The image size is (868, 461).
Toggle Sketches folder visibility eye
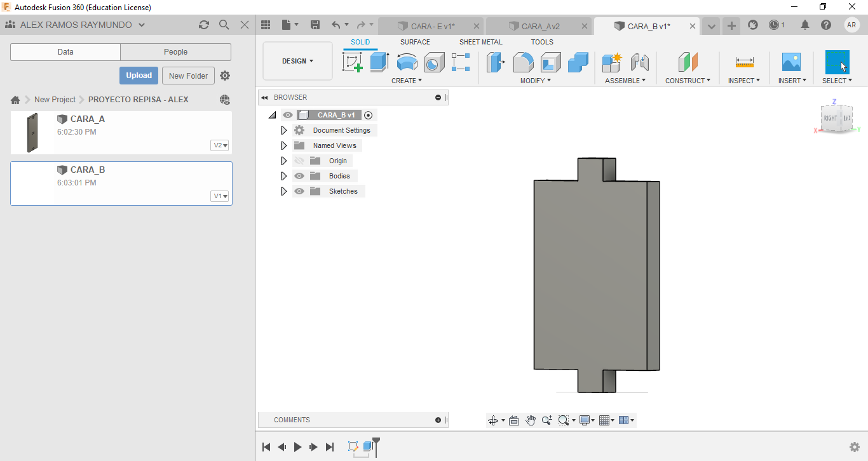point(299,191)
